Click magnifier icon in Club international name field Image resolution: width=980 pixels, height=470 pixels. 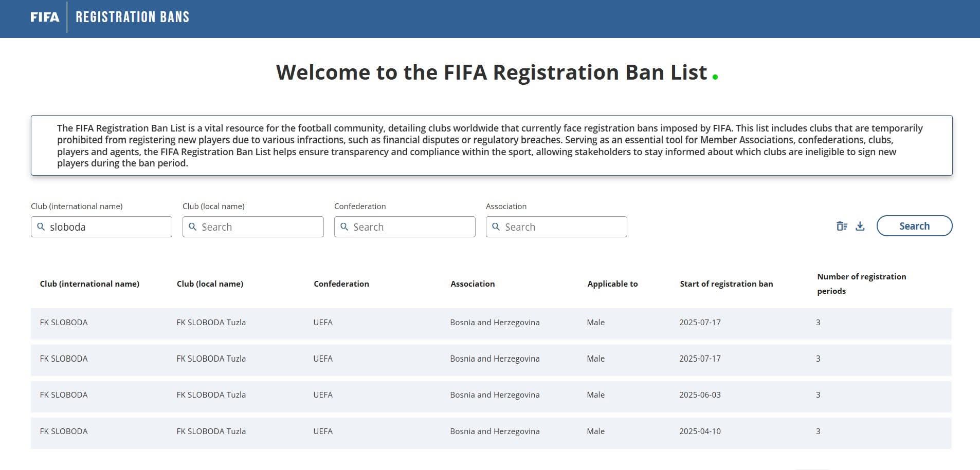coord(41,227)
